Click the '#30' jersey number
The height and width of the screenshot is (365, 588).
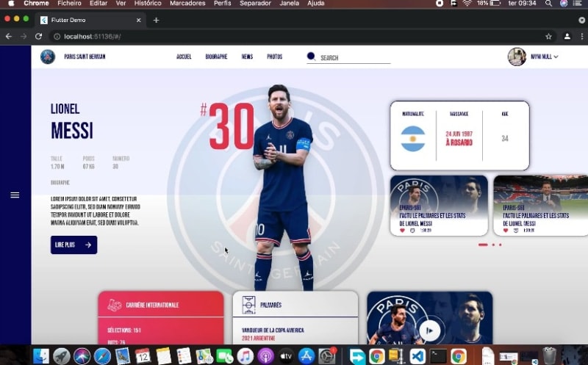(228, 126)
